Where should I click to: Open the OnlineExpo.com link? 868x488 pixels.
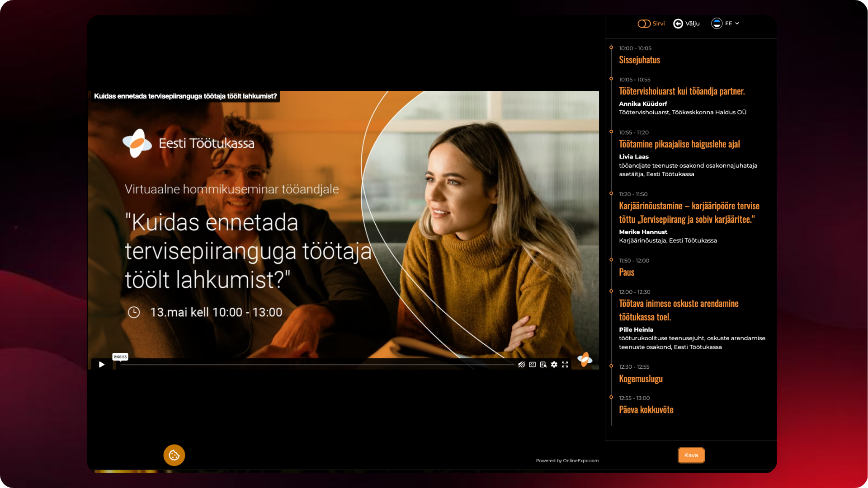580,461
